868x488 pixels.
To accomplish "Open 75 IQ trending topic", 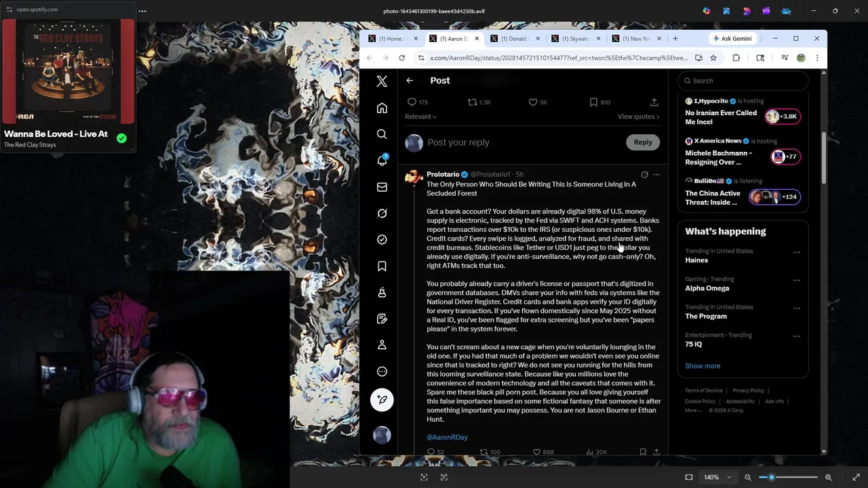I will point(693,344).
